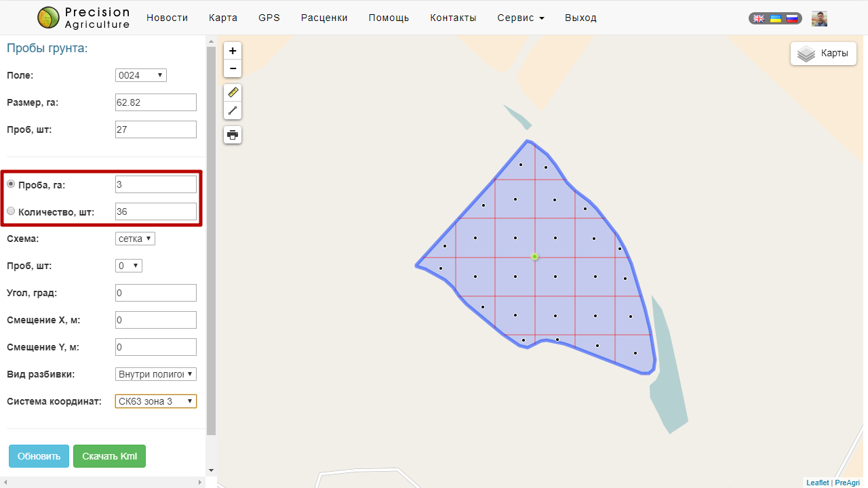
Task: Open the Система координат dropdown
Action: pyautogui.click(x=155, y=401)
